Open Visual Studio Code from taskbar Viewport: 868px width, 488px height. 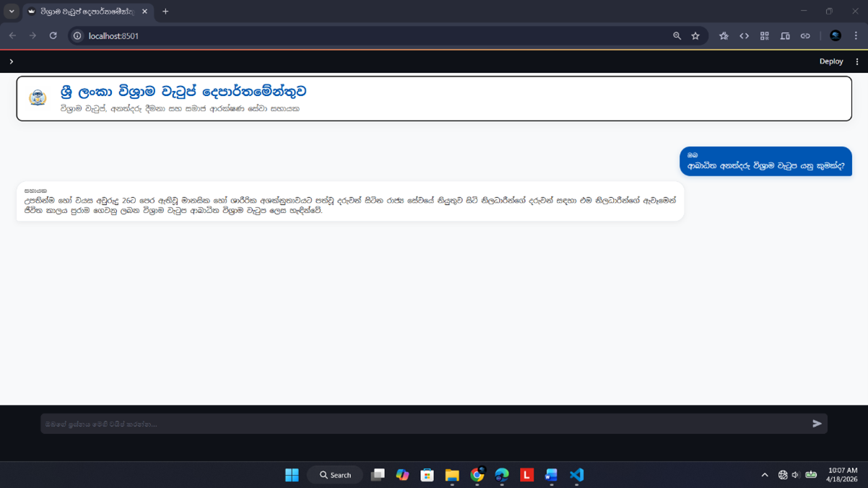(x=576, y=475)
